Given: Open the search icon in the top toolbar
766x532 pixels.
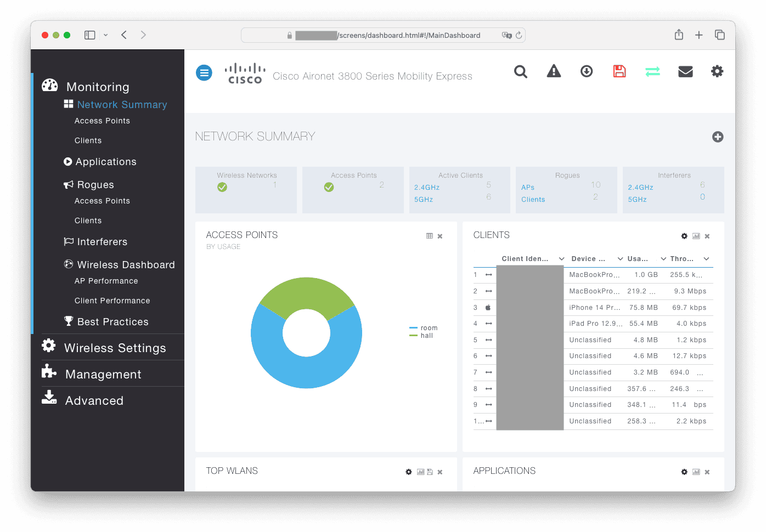Looking at the screenshot, I should point(520,71).
